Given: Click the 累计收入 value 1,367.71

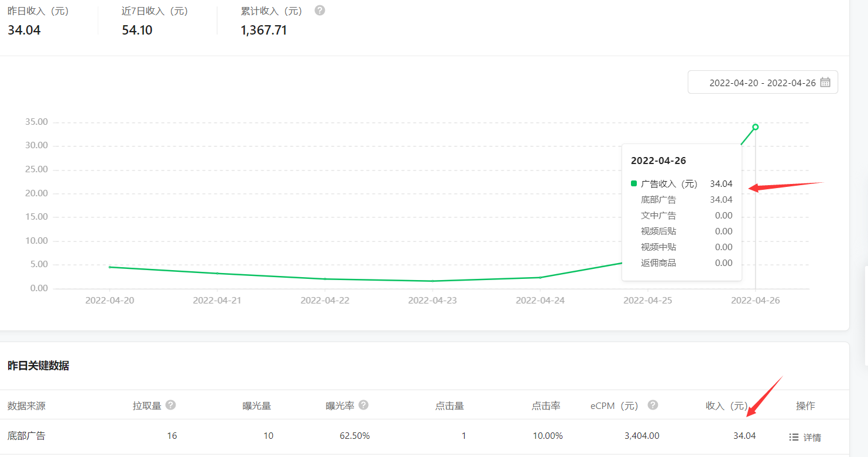Looking at the screenshot, I should pos(264,30).
